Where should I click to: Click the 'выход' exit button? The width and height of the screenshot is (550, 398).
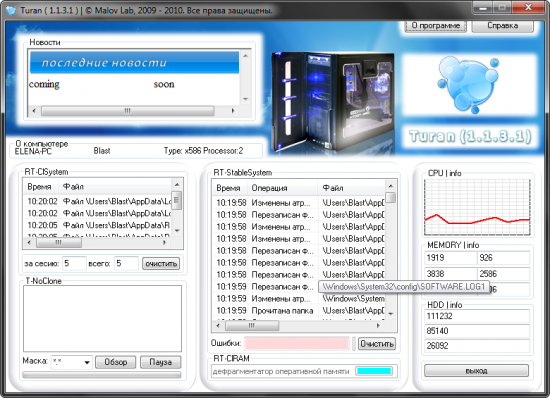tap(476, 371)
